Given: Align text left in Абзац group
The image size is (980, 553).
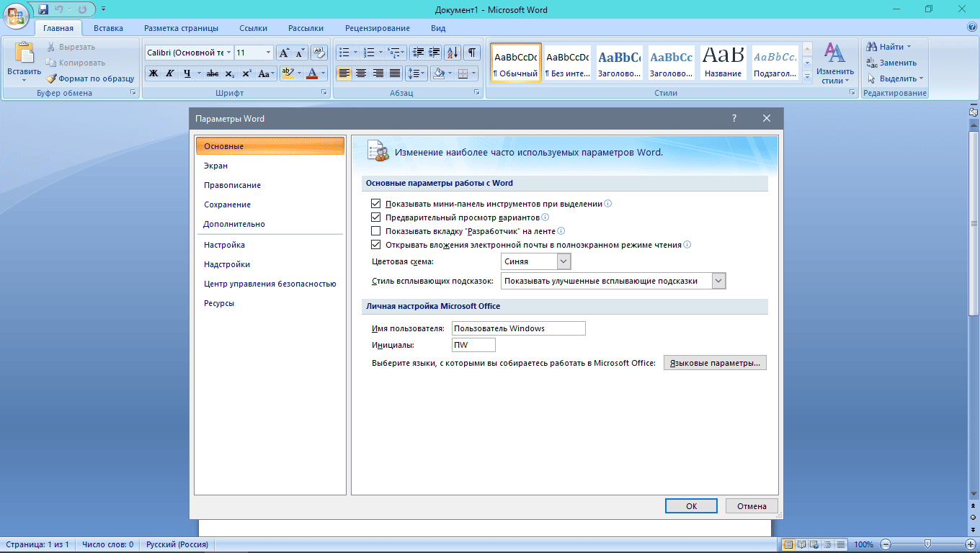Looking at the screenshot, I should [x=344, y=73].
